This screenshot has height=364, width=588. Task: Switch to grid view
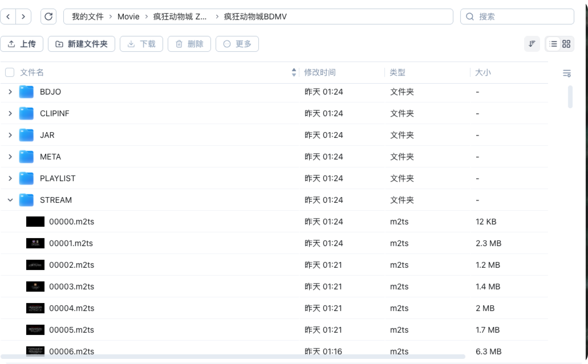tap(566, 44)
